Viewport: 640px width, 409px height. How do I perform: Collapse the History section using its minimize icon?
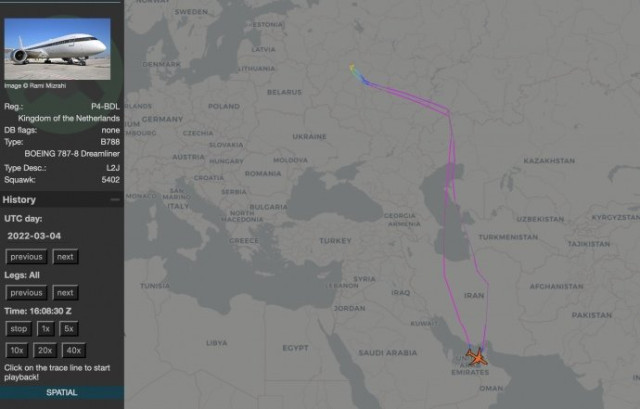click(x=115, y=200)
